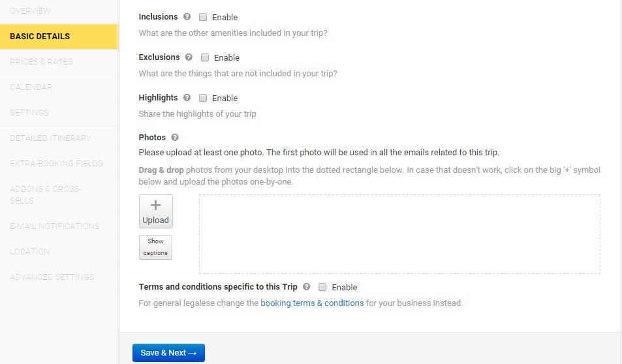Screen dimensions: 622x364
Task: Click the help icon beside Highlights
Action: pos(187,98)
